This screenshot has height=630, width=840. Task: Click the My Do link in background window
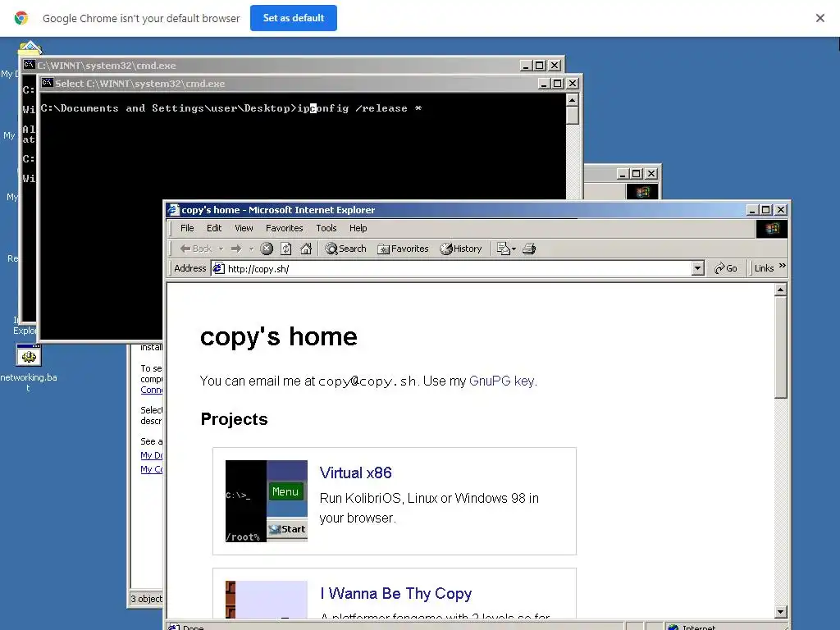tap(151, 454)
